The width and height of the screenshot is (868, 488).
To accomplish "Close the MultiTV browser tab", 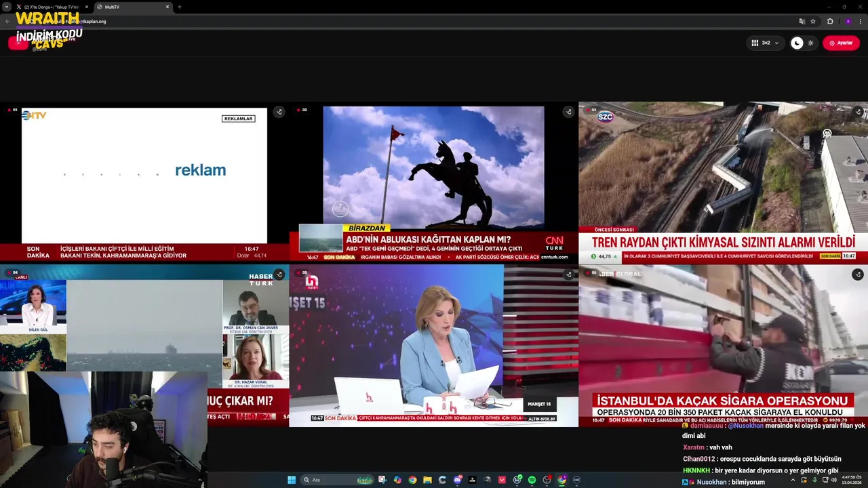I will point(167,7).
